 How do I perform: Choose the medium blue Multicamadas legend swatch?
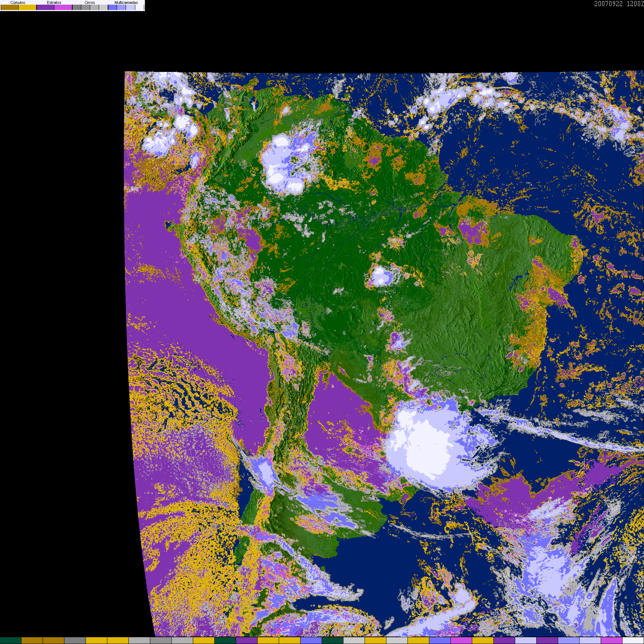coord(121,7)
